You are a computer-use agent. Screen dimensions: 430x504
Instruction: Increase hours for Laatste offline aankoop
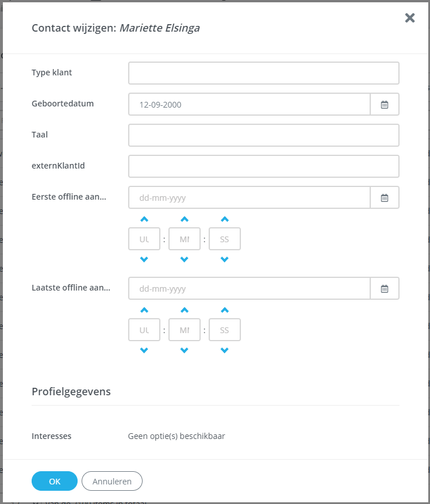[144, 310]
